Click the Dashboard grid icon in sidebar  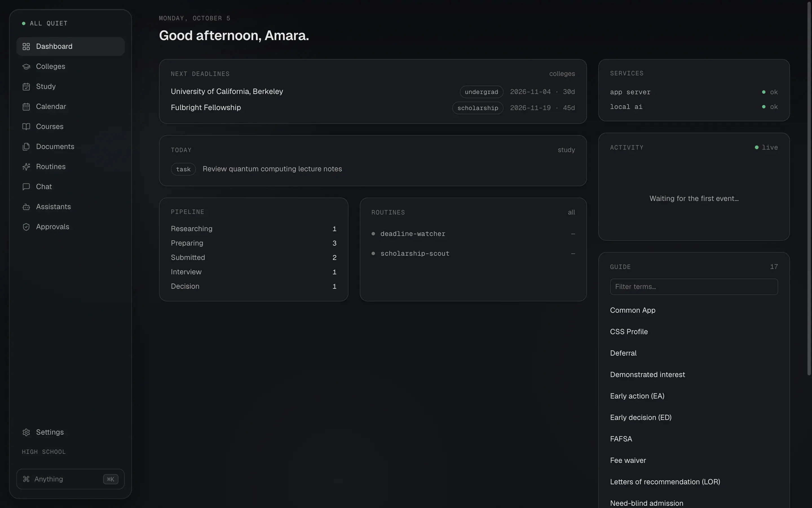(x=26, y=46)
